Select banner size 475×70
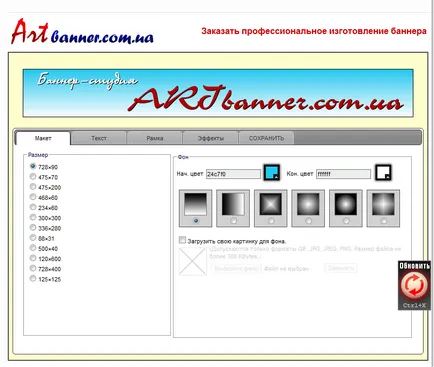Screen dimensions: 434x367 [33, 176]
